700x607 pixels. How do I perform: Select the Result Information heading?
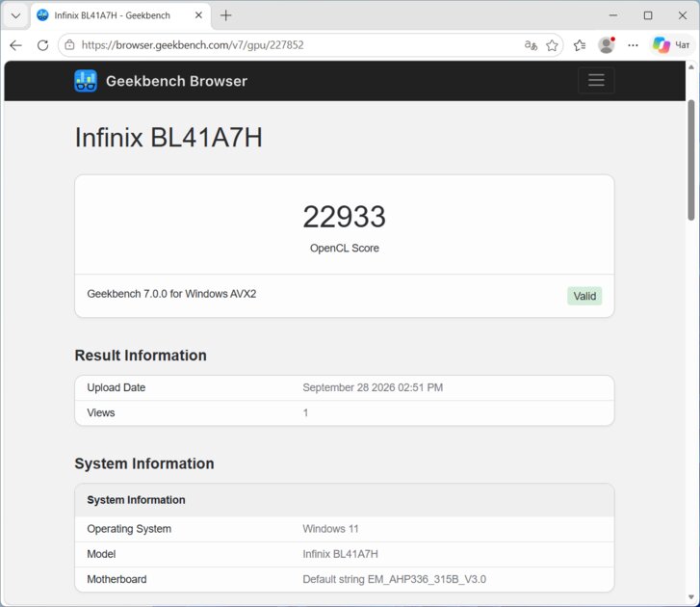point(141,356)
